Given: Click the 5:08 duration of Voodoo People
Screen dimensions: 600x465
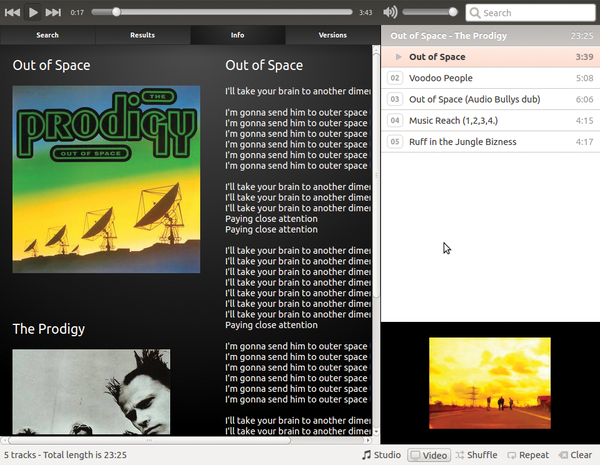Looking at the screenshot, I should [584, 78].
